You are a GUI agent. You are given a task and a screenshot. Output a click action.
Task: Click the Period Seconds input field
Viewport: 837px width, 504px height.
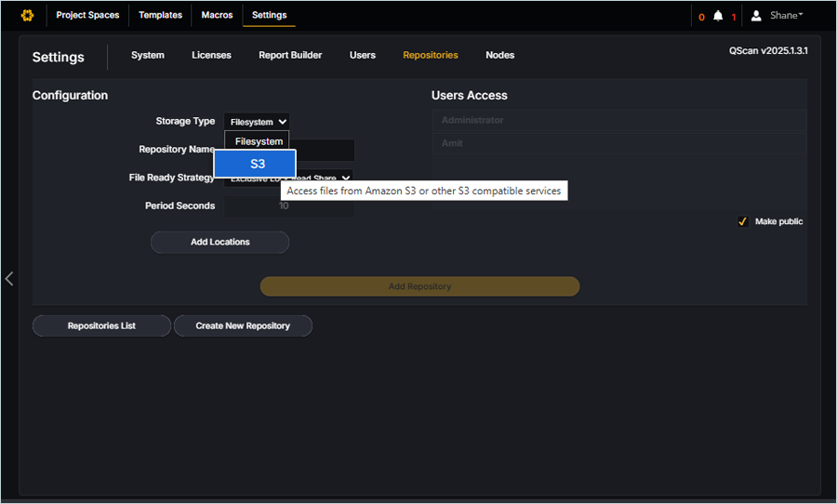(288, 206)
